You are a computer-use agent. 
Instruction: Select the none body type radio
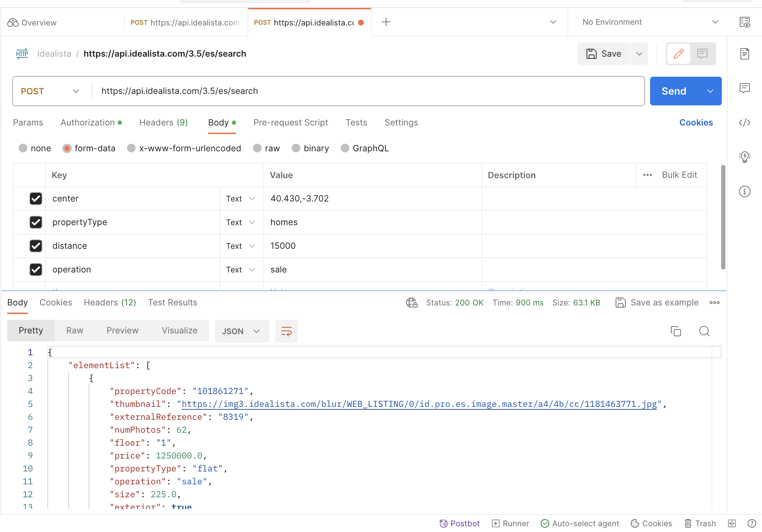23,148
